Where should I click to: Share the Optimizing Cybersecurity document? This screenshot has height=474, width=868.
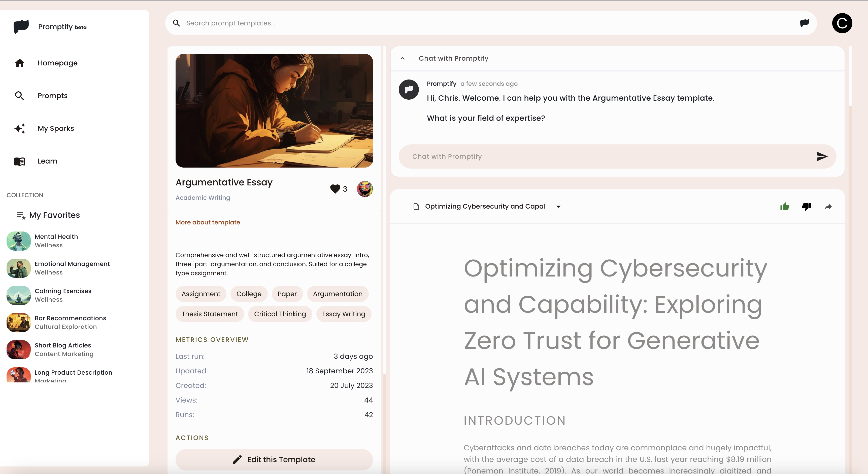(828, 207)
